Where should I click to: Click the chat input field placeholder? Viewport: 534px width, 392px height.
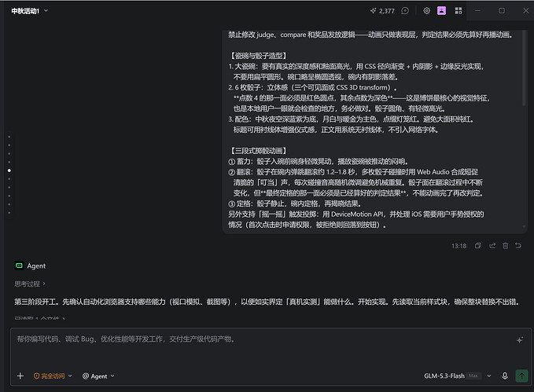(x=126, y=339)
